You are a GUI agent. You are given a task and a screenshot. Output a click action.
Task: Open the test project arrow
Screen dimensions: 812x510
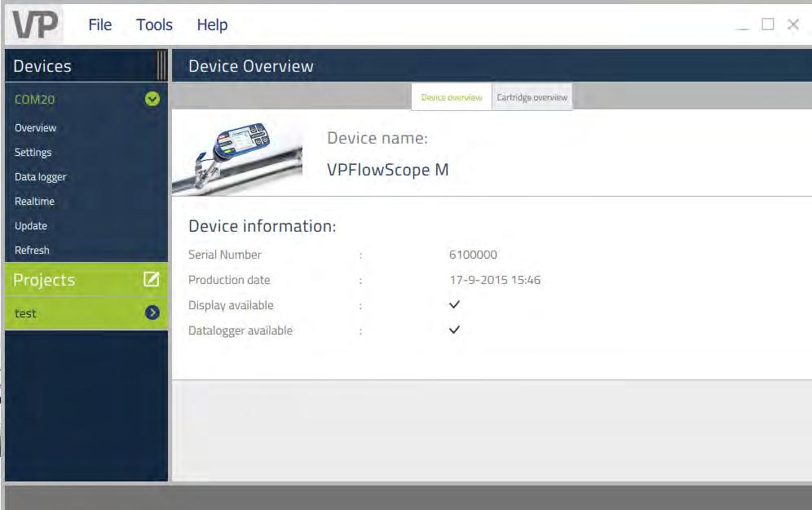coord(152,313)
